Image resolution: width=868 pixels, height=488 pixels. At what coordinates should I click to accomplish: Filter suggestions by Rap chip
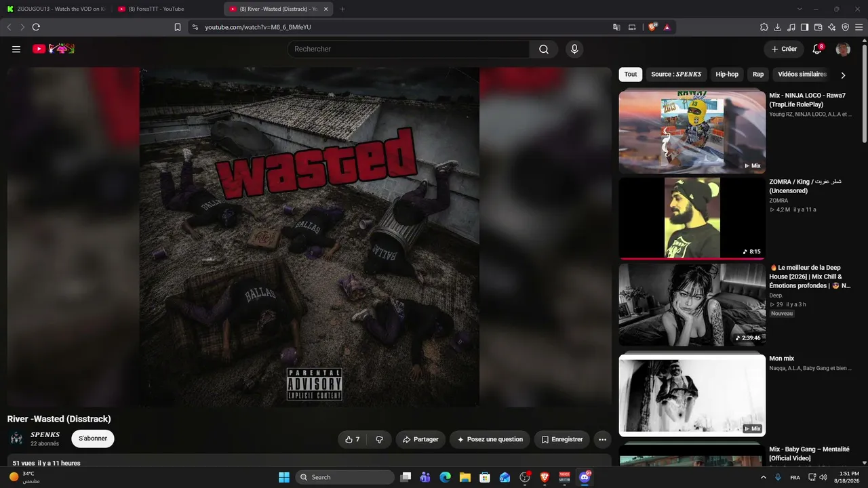tap(758, 75)
